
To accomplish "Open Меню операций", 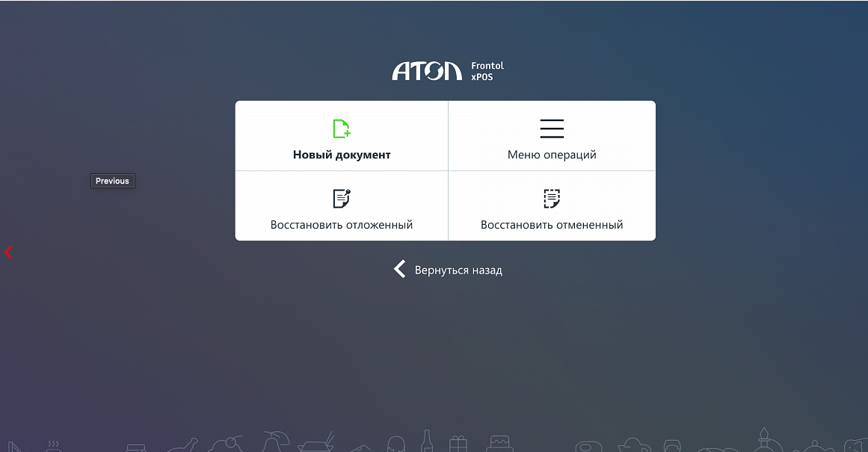I will (552, 155).
